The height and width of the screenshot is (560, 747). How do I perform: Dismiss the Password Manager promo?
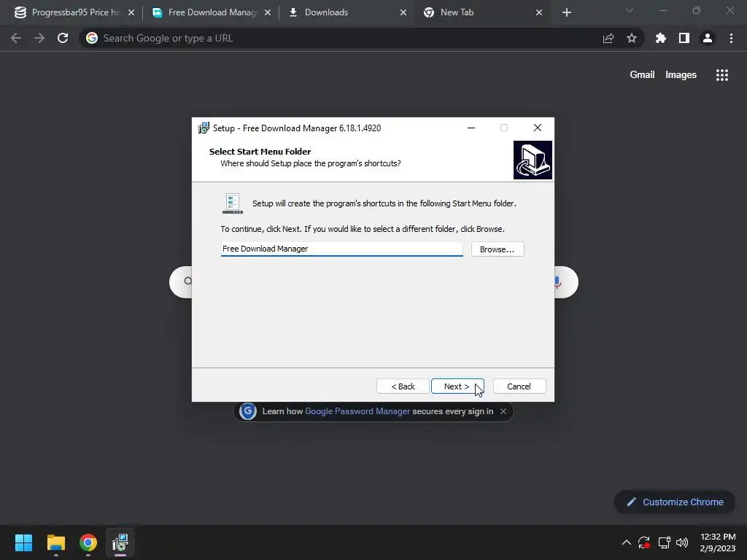pyautogui.click(x=503, y=411)
